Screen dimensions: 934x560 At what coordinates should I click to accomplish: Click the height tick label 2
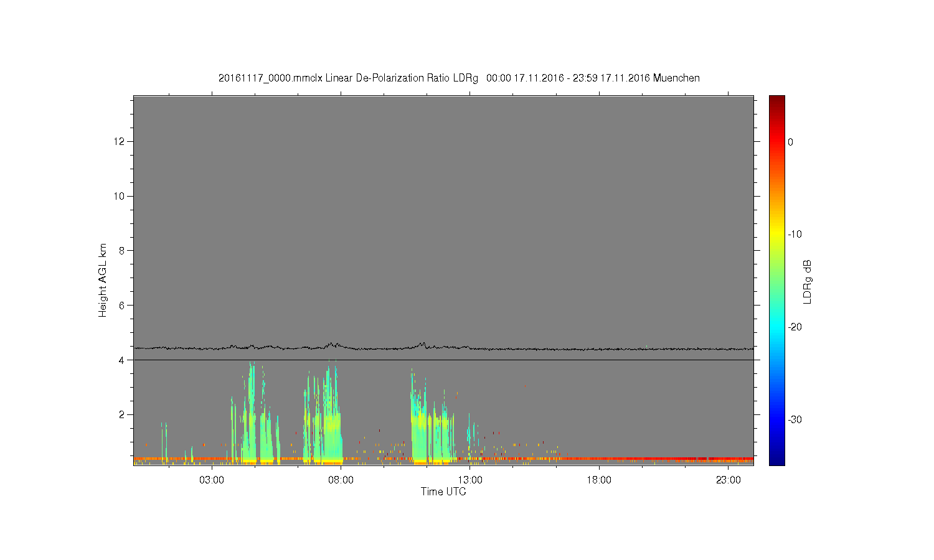(122, 414)
